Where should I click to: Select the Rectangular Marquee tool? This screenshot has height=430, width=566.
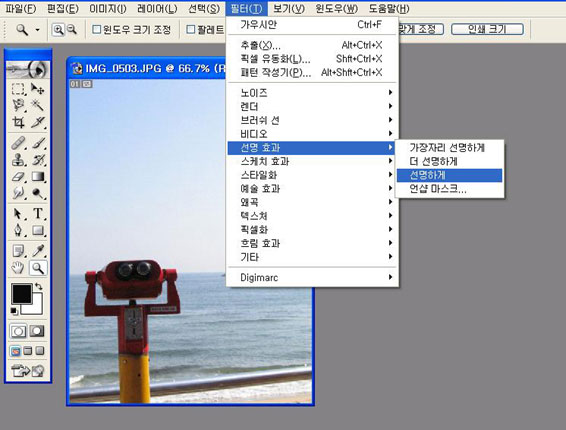18,88
